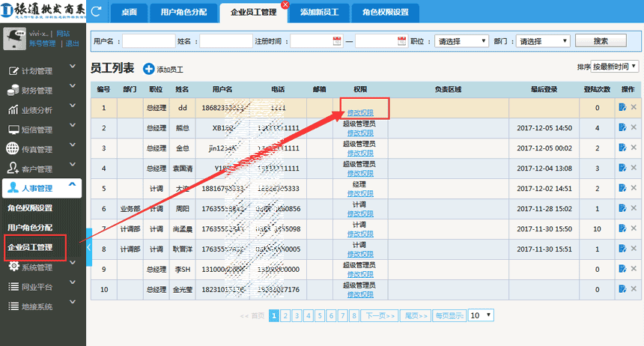Switch to the 角色权限设置 tab

(x=385, y=13)
